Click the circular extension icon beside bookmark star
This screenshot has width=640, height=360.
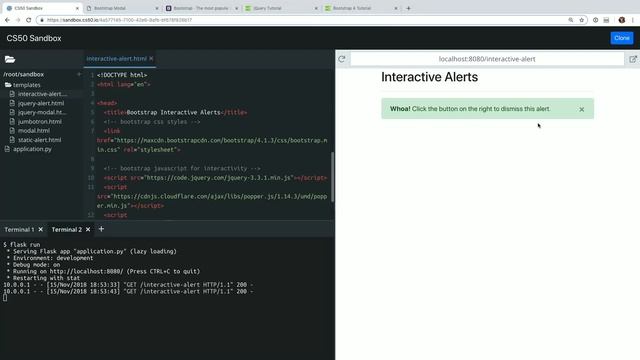[596, 20]
